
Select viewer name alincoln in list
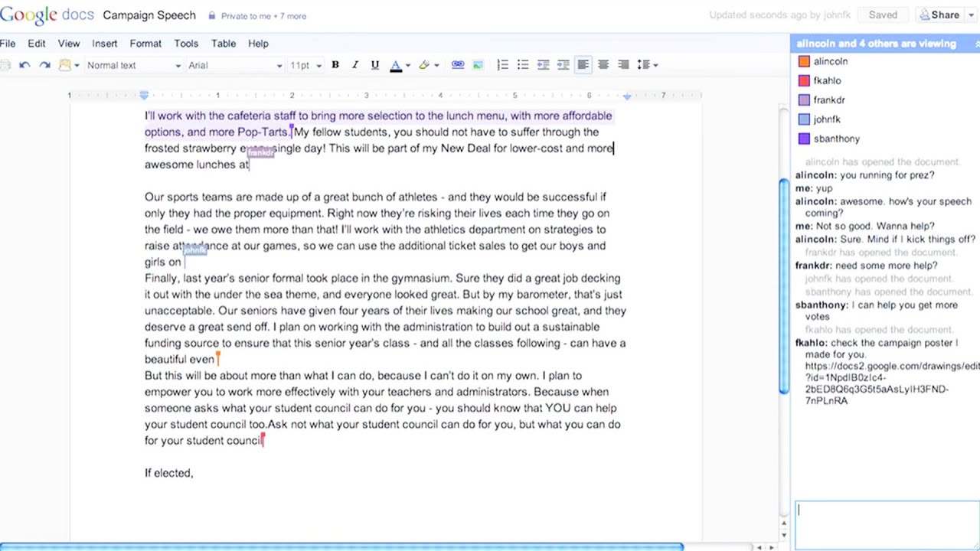click(x=831, y=61)
